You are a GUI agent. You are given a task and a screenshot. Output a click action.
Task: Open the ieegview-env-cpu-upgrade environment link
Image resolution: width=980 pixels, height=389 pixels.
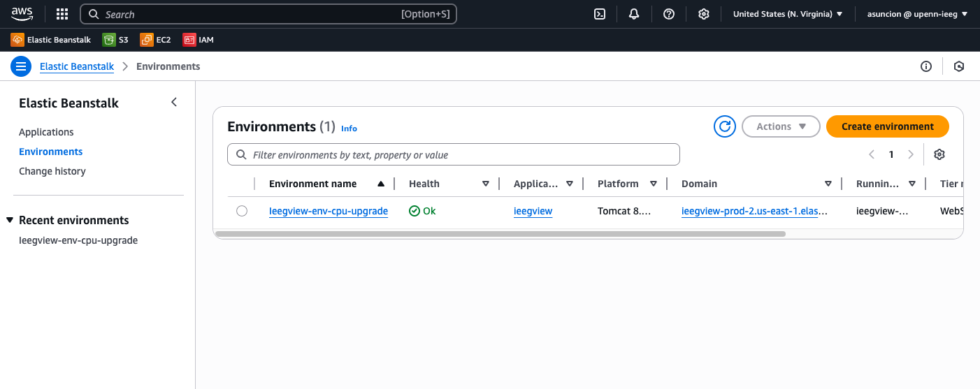(329, 211)
